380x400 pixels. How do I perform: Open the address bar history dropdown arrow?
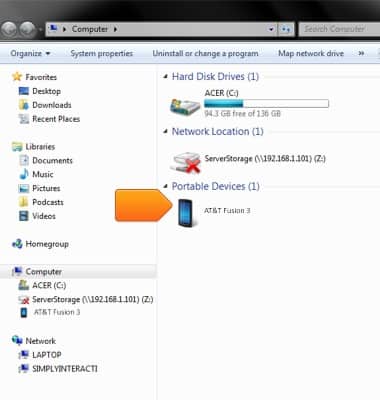pyautogui.click(x=271, y=29)
